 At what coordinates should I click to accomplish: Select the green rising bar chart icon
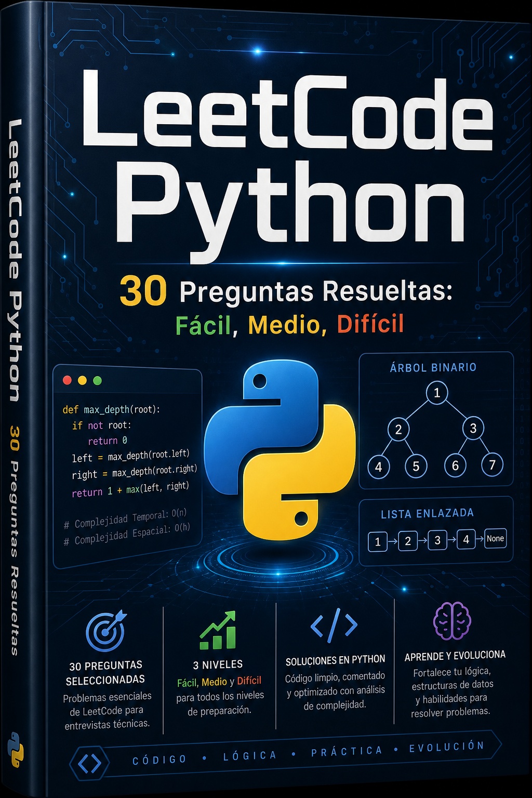(218, 630)
